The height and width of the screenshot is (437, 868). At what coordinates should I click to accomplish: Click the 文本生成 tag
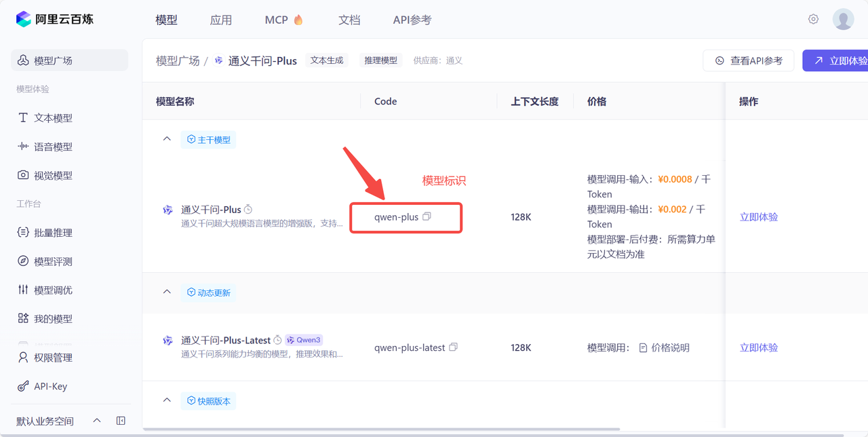tap(327, 60)
